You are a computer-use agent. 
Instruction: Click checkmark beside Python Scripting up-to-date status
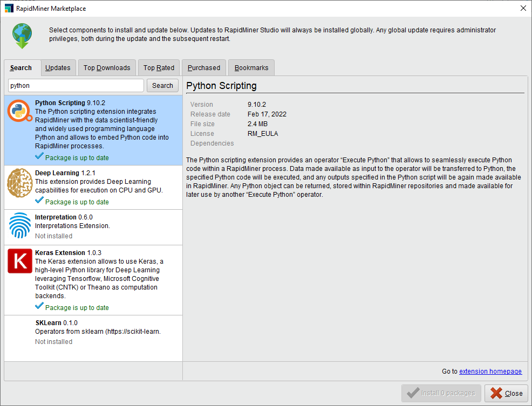click(x=39, y=156)
